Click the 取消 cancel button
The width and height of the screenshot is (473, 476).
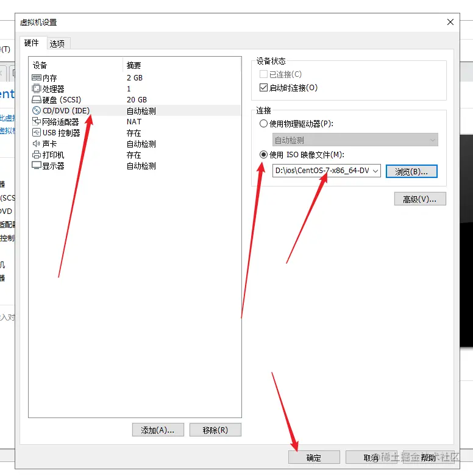click(x=371, y=457)
